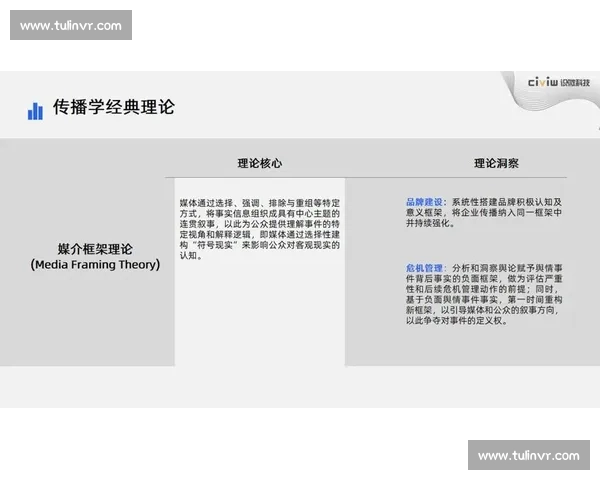
Task: Select the slide title 传播学经典理论
Action: coord(114,107)
